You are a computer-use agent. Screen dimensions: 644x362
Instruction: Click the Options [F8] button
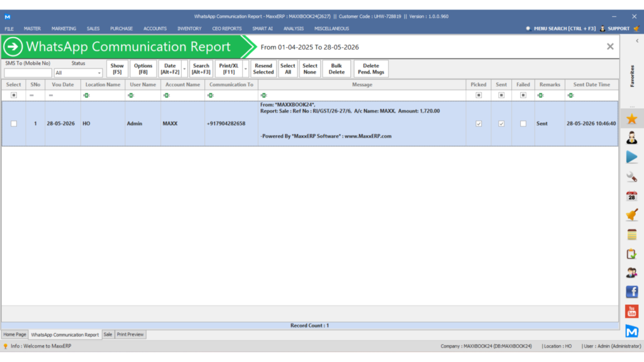coord(143,69)
